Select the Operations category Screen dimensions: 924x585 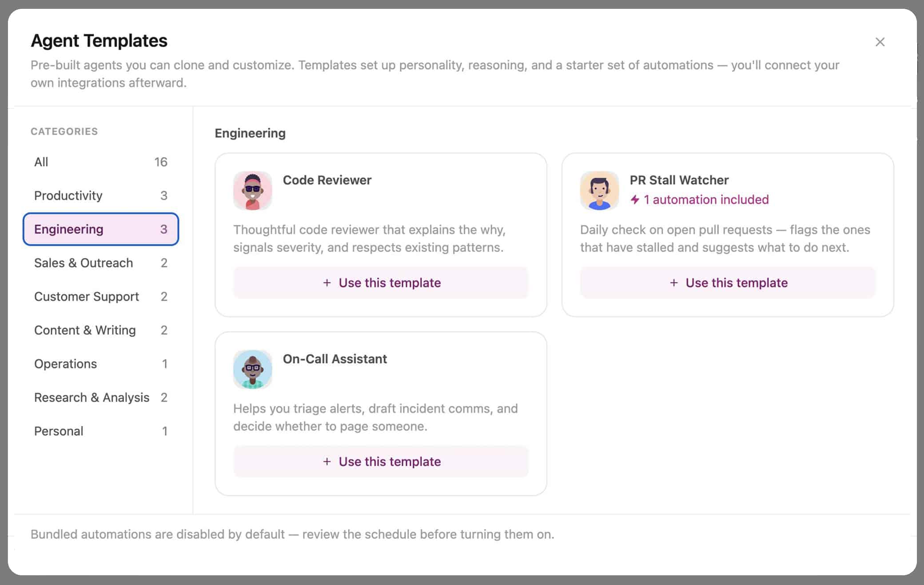coord(101,364)
